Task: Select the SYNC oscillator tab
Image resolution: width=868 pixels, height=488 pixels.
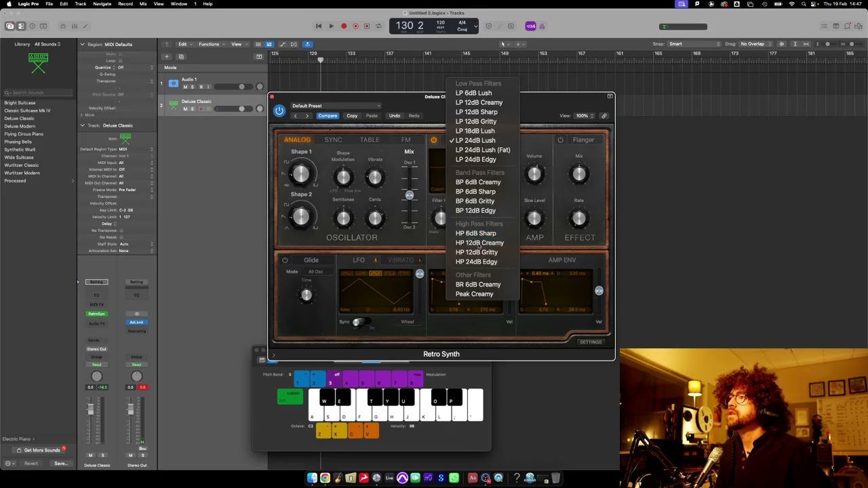Action: click(333, 140)
